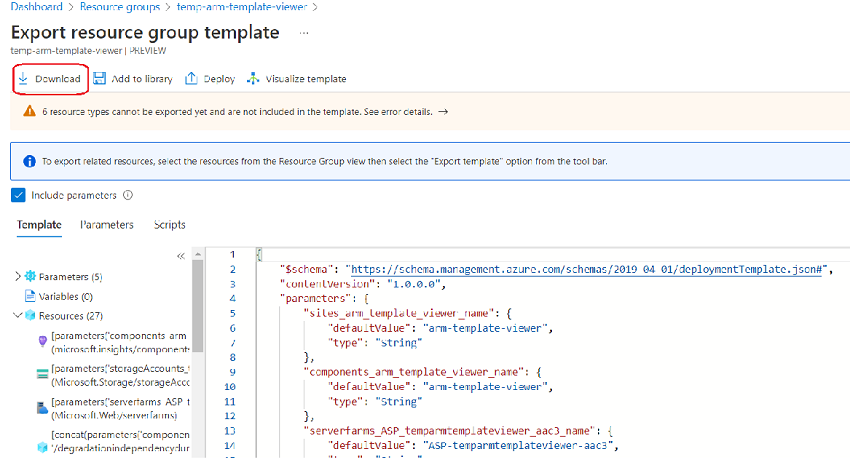This screenshot has width=850, height=465.
Task: Expand the Parameters (5) tree node
Action: 19,276
